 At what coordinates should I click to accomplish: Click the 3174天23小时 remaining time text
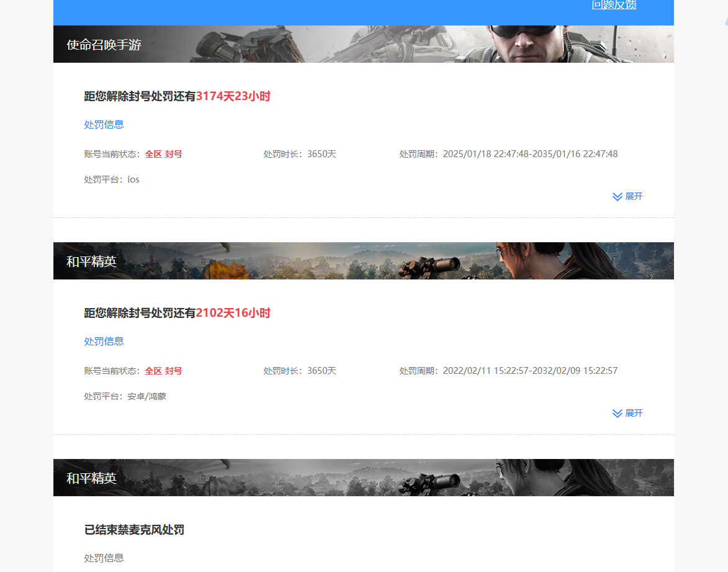(233, 96)
